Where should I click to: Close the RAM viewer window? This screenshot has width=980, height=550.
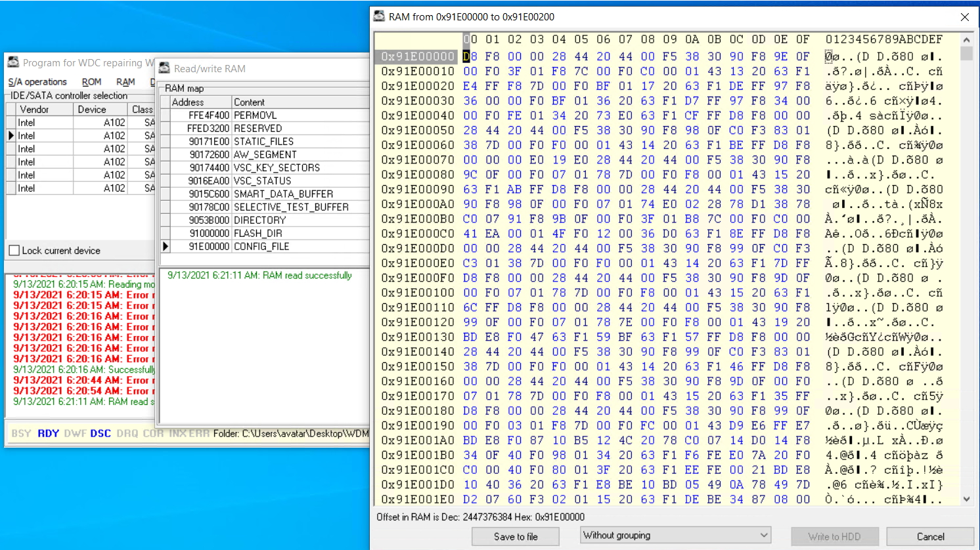tap(964, 17)
